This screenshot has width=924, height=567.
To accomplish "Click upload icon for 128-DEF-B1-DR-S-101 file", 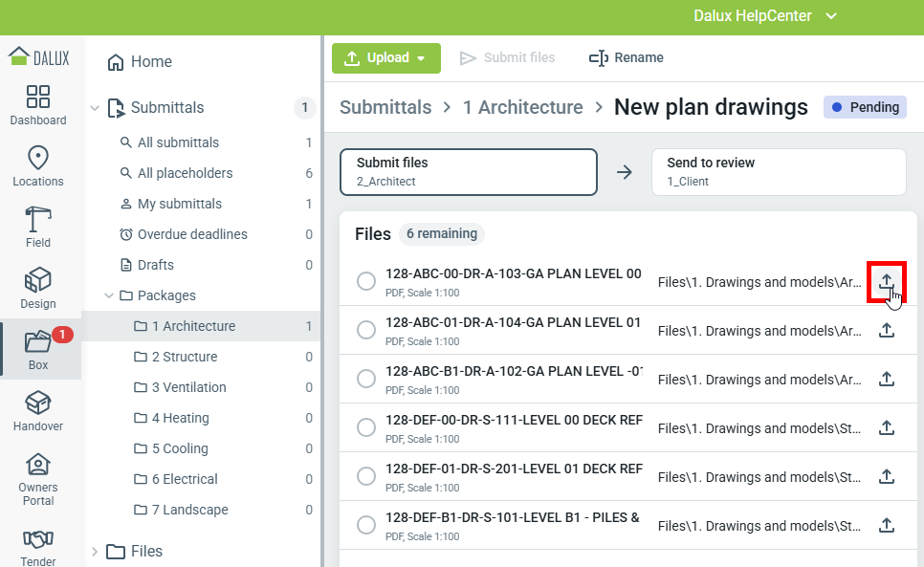I will (887, 525).
